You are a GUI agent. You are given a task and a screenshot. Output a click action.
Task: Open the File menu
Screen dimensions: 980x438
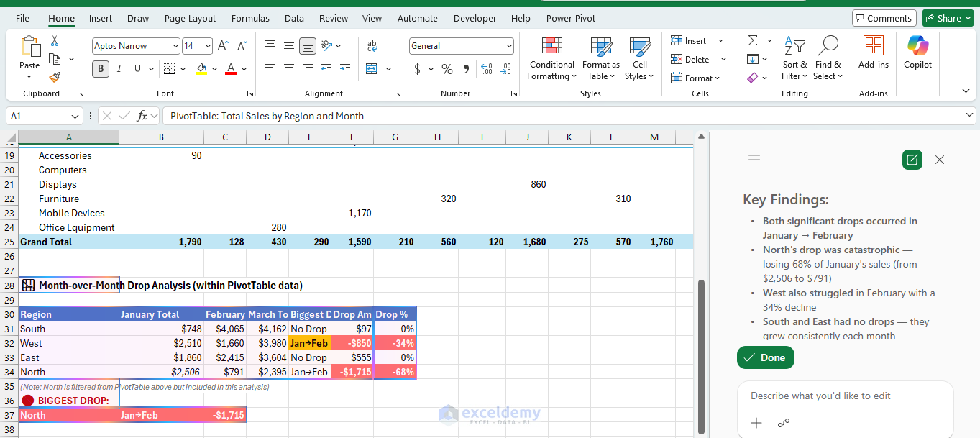point(22,18)
